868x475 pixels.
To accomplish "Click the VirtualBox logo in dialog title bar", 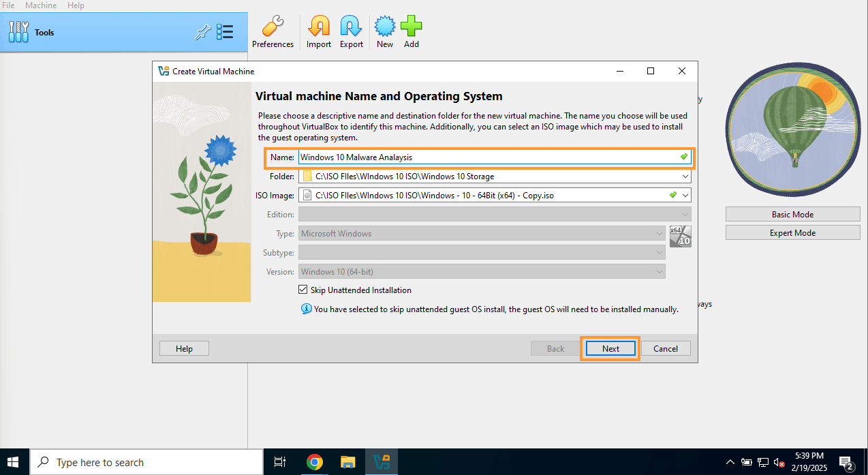I will (x=164, y=71).
